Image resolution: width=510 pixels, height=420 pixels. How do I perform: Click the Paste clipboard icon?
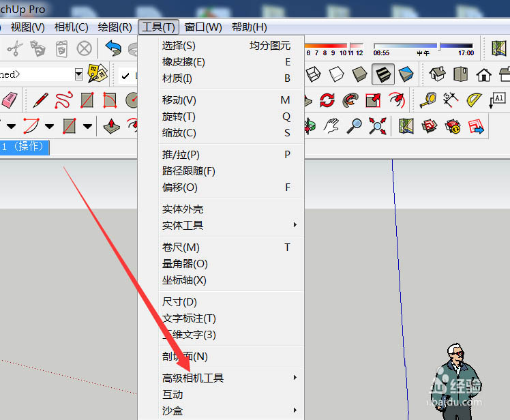click(x=61, y=49)
